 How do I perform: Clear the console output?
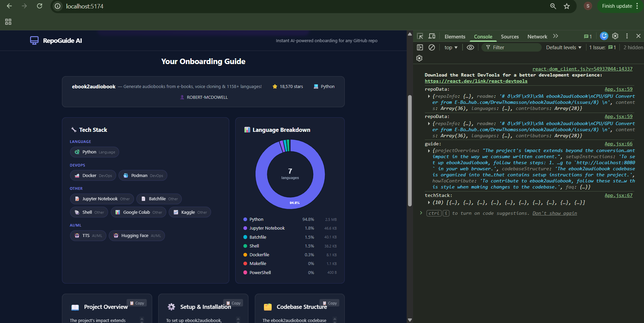pos(432,48)
